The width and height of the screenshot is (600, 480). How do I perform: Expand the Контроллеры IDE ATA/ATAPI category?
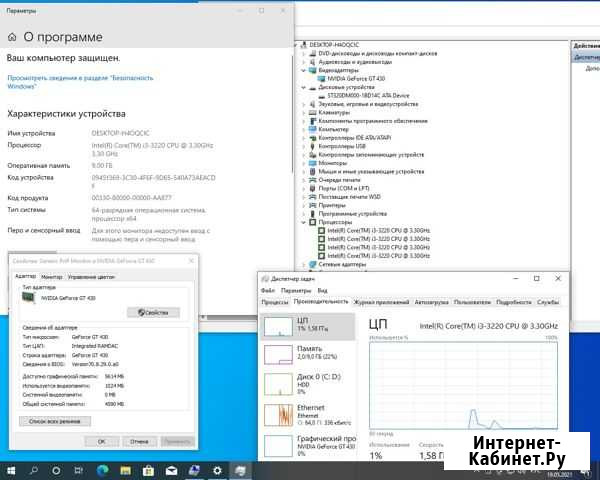(304, 138)
